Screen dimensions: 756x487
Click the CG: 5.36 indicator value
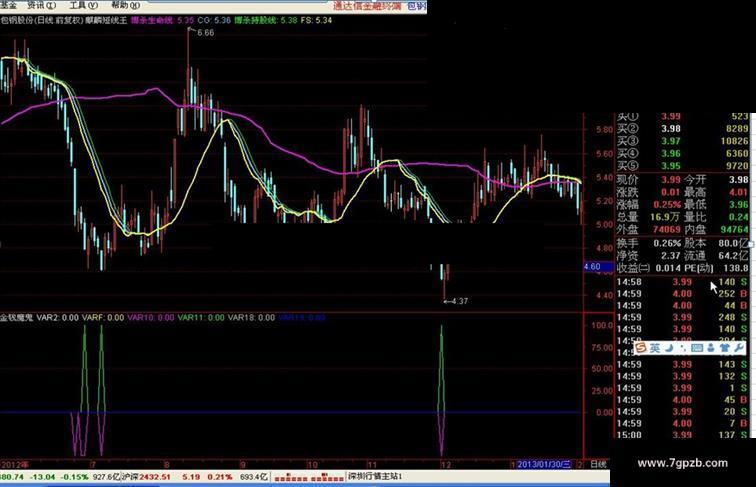point(214,20)
